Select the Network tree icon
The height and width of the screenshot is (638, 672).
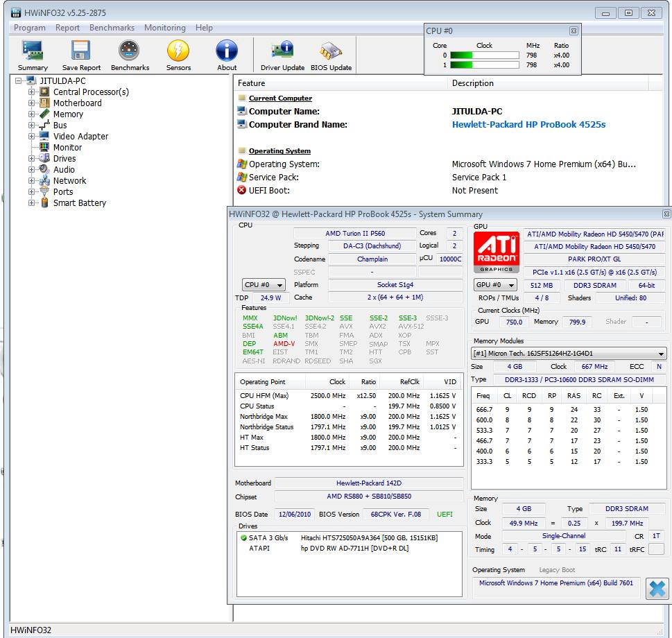tap(44, 181)
